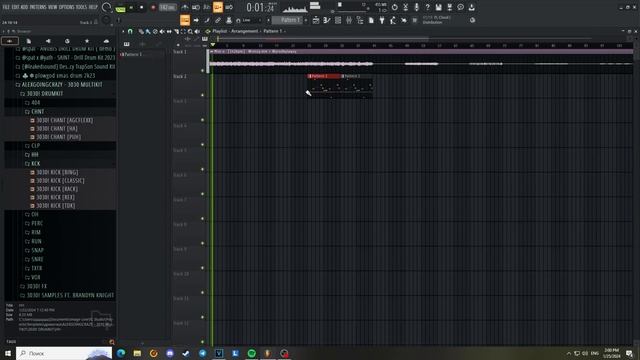Click browser cloud library tab icon

pyautogui.click(x=106, y=41)
